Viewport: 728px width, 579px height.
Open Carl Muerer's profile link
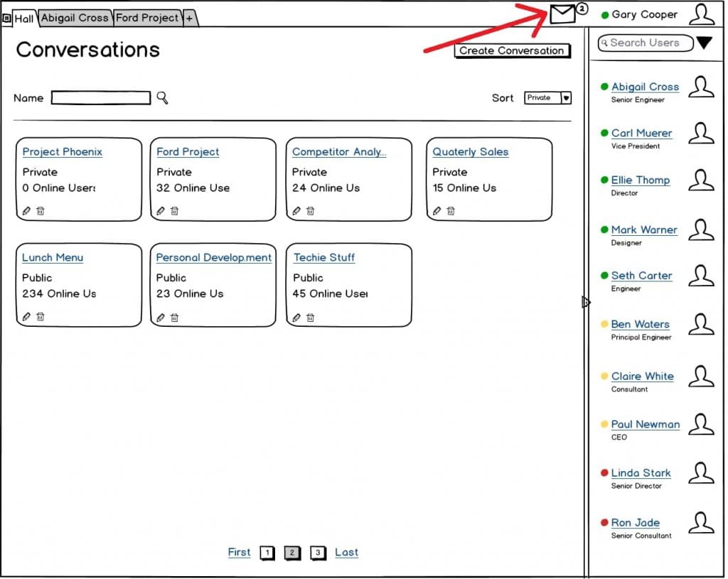[x=641, y=133]
